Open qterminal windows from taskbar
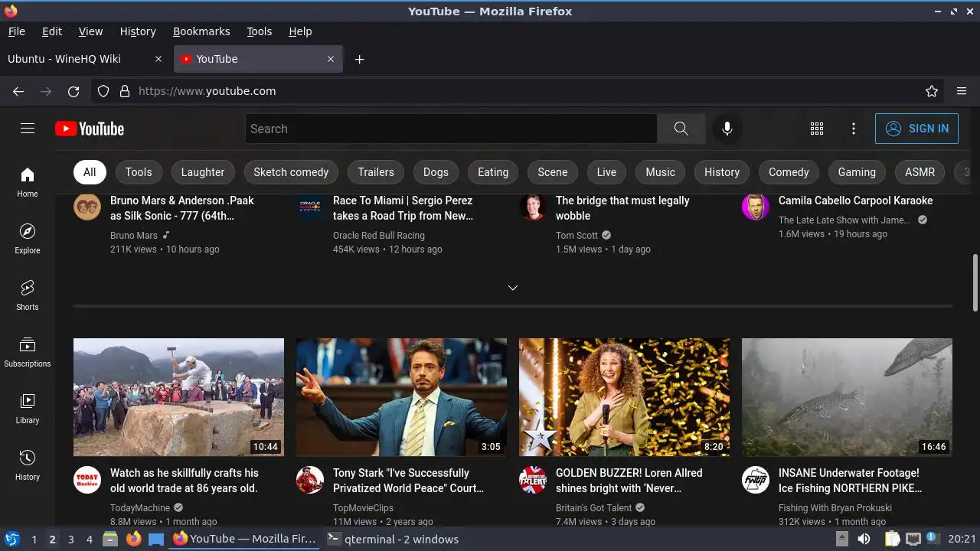This screenshot has width=980, height=551. pyautogui.click(x=393, y=539)
